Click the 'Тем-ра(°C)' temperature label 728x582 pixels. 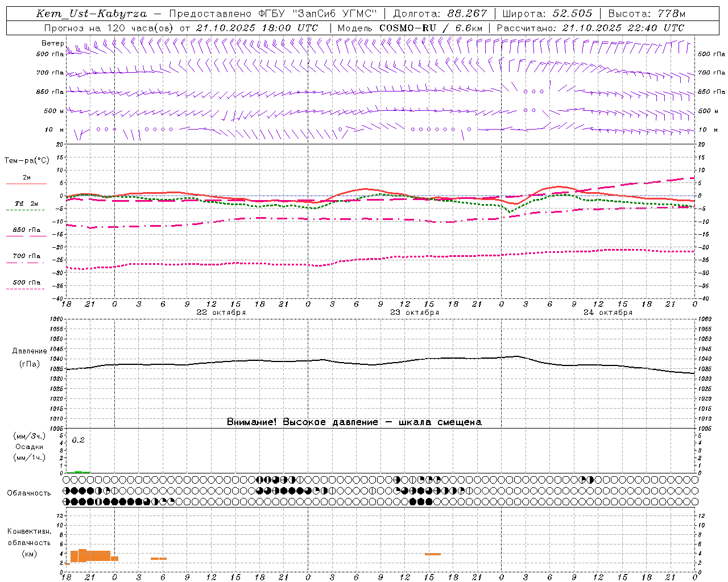[27, 161]
